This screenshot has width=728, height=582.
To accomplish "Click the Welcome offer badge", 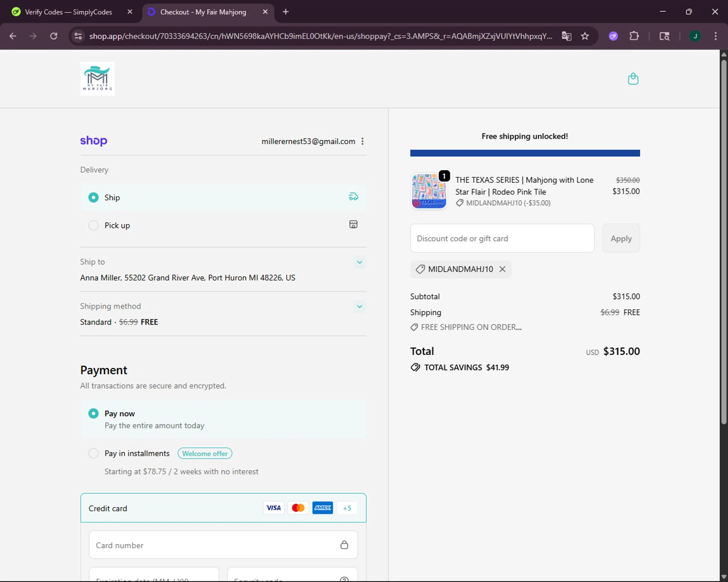I will (x=205, y=453).
